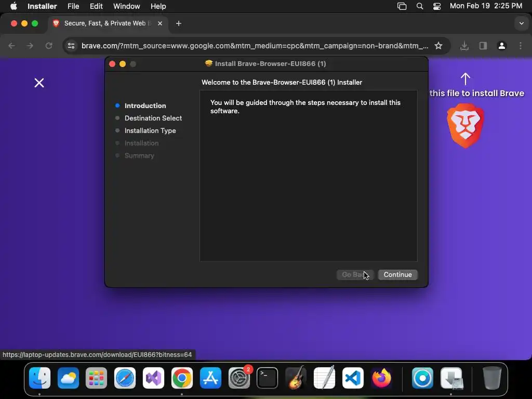This screenshot has height=399, width=532.
Task: Bookmark this page with the star
Action: [438, 46]
